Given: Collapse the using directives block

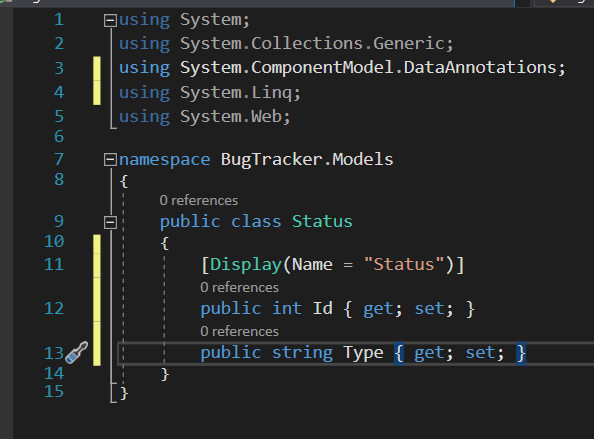Looking at the screenshot, I should (x=110, y=20).
